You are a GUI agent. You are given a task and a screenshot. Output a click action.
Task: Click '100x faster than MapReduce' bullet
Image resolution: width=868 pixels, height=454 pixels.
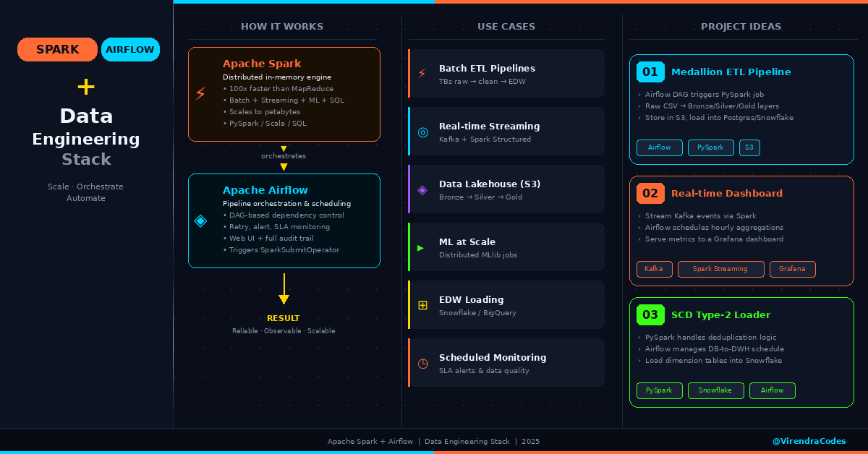pyautogui.click(x=278, y=88)
